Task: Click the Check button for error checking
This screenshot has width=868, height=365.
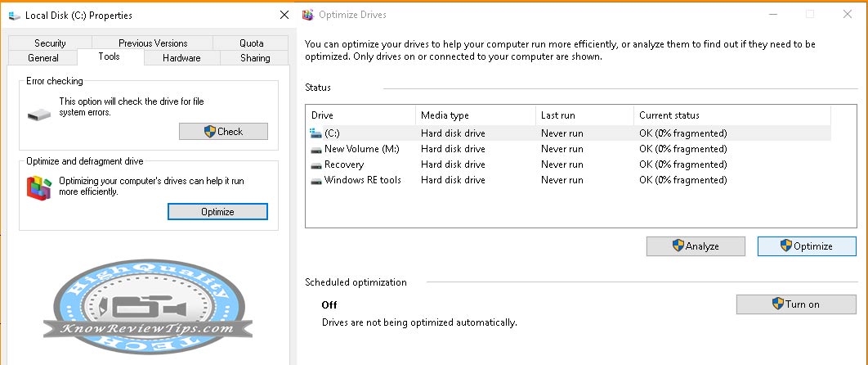Action: [x=223, y=132]
